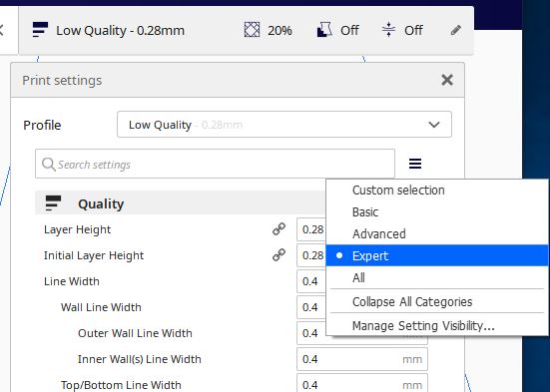Click the adhesion Off status text

[413, 30]
